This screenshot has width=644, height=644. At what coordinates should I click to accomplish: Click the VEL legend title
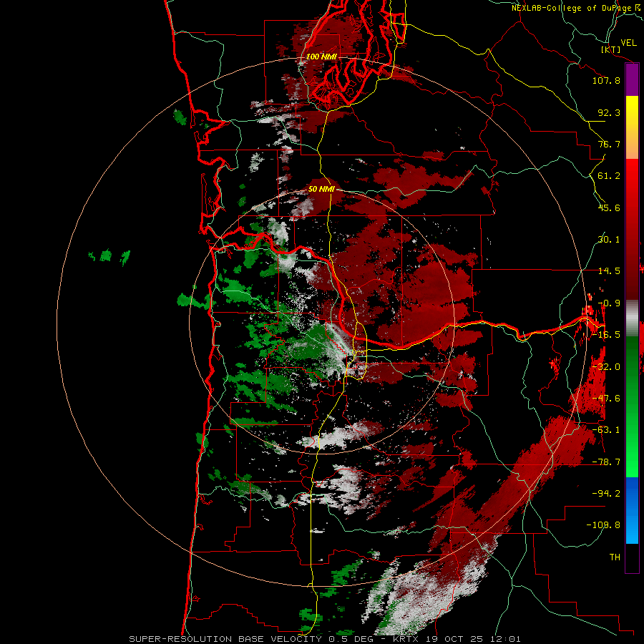click(x=628, y=42)
